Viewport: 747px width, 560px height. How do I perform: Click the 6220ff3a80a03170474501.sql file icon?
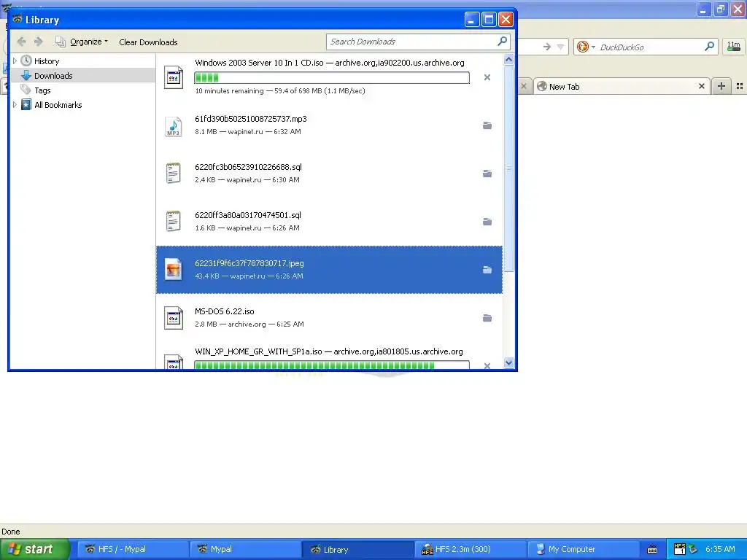pyautogui.click(x=174, y=221)
